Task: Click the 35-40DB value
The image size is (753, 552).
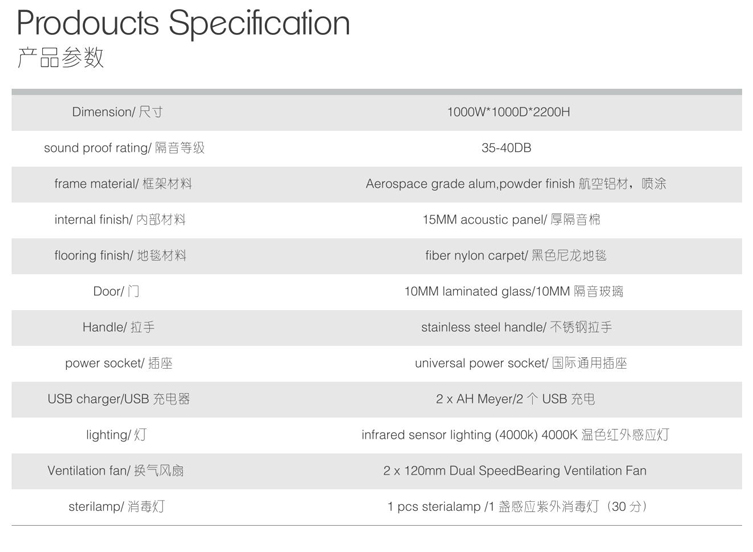Action: tap(506, 147)
